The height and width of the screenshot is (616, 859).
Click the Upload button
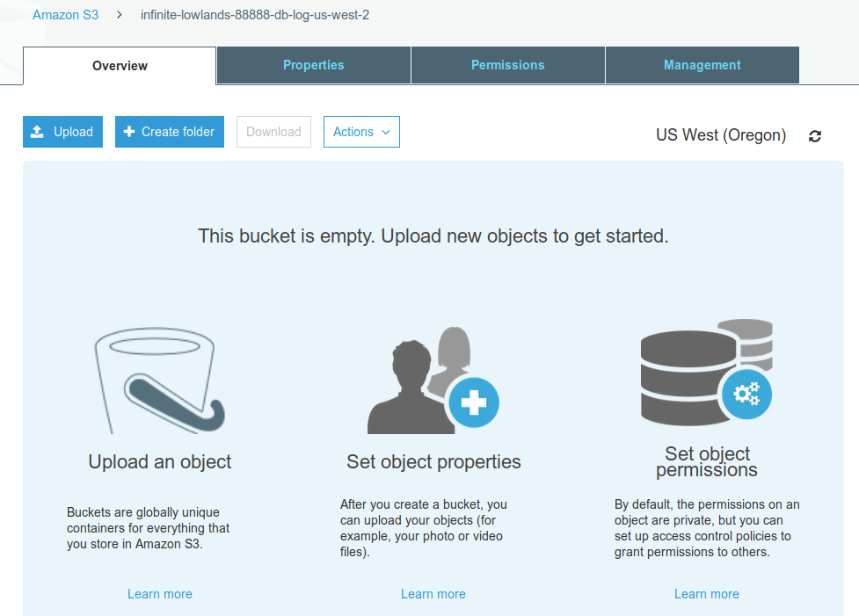[63, 132]
